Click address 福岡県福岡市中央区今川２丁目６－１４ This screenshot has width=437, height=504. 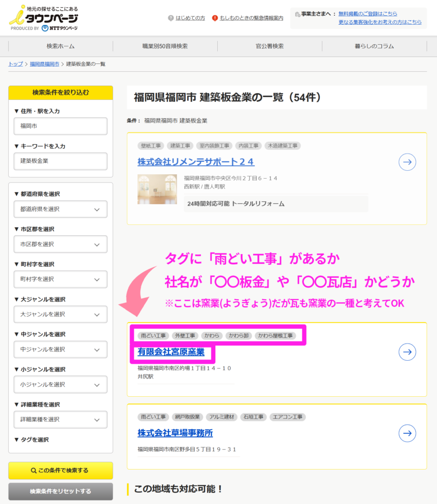click(231, 178)
